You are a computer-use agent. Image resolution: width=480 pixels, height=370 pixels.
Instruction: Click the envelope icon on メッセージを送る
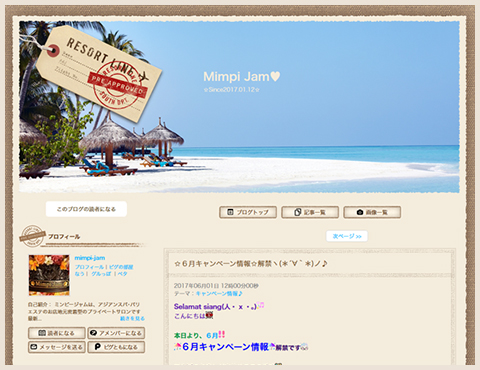34,347
